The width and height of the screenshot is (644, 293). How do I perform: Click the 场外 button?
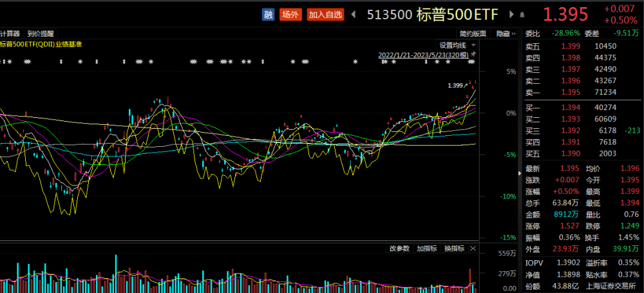(291, 15)
